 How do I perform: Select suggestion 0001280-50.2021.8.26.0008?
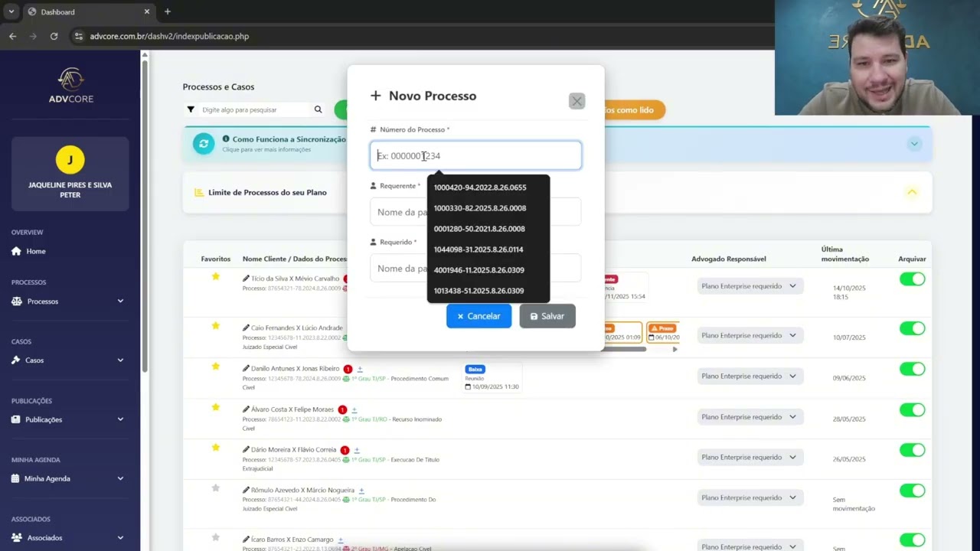tap(488, 229)
